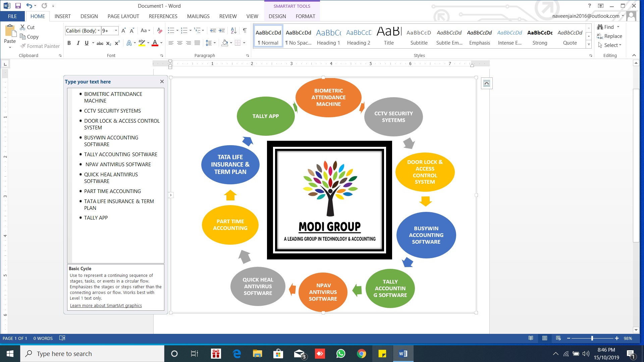644x362 pixels.
Task: Click the Windows Start button
Action: click(10, 354)
